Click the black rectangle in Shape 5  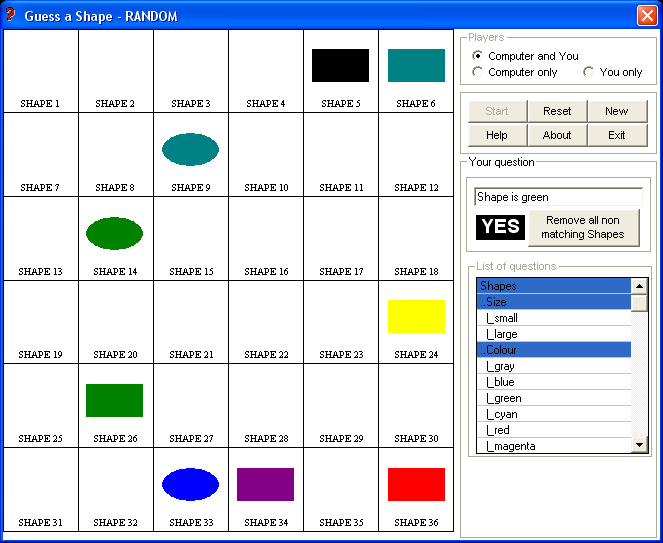(340, 65)
